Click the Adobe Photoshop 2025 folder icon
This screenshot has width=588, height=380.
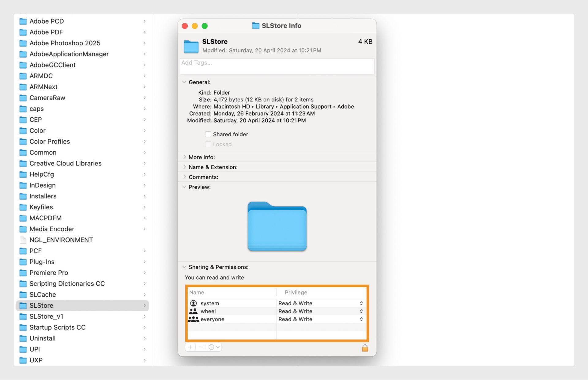[x=23, y=43]
